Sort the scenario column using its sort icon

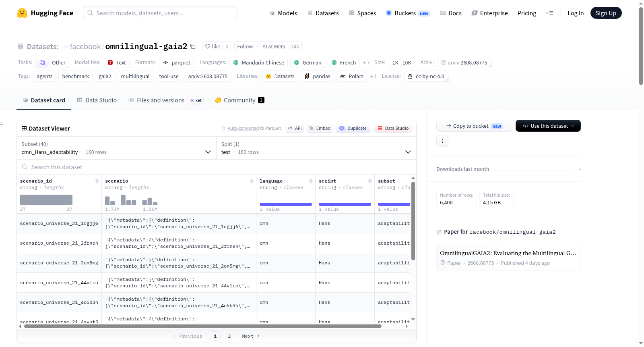click(252, 181)
